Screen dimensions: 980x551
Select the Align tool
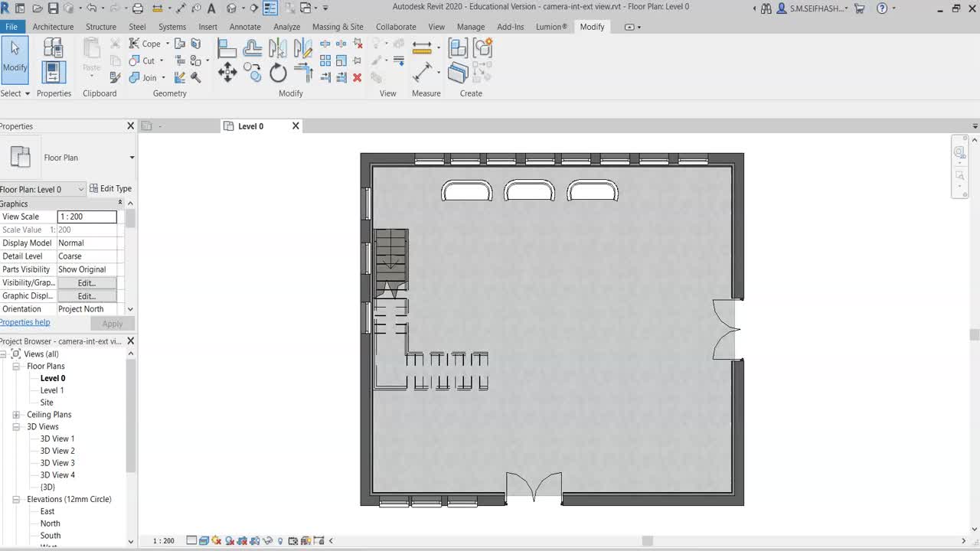(x=227, y=47)
